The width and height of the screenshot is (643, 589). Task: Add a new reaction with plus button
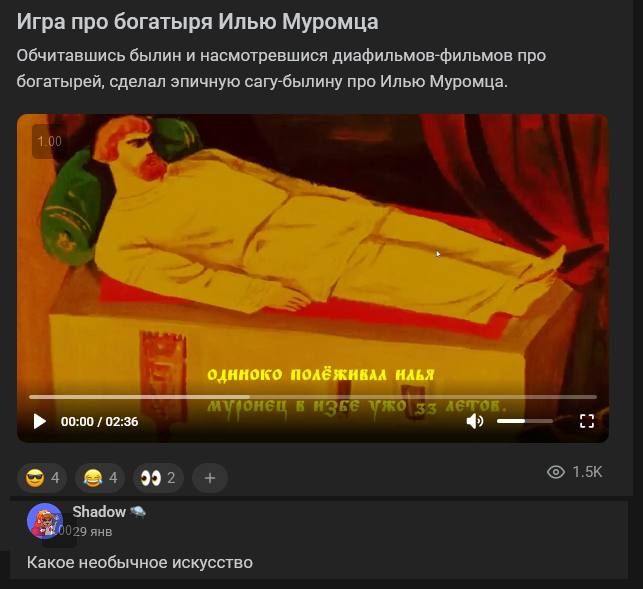pos(210,478)
